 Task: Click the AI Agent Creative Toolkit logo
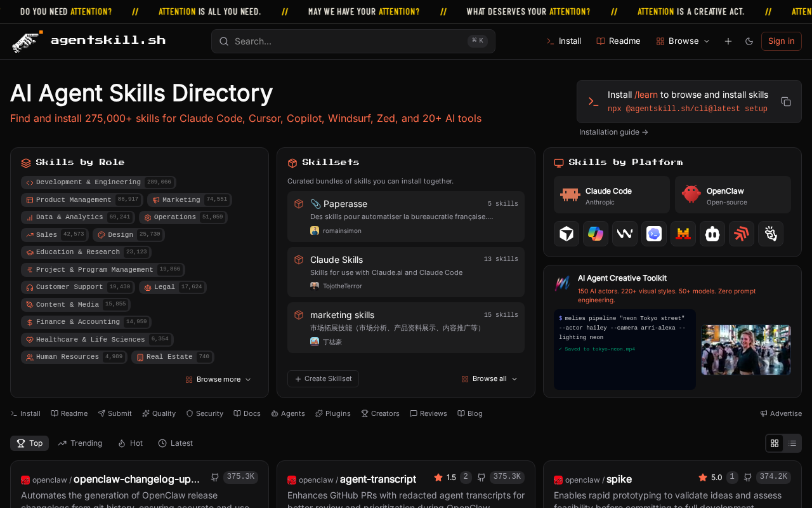click(563, 283)
